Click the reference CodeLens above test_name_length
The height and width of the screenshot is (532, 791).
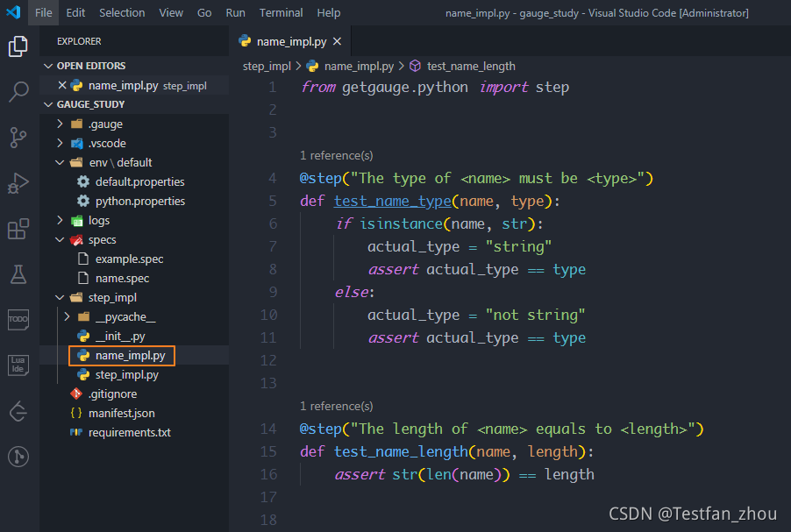pyautogui.click(x=336, y=406)
